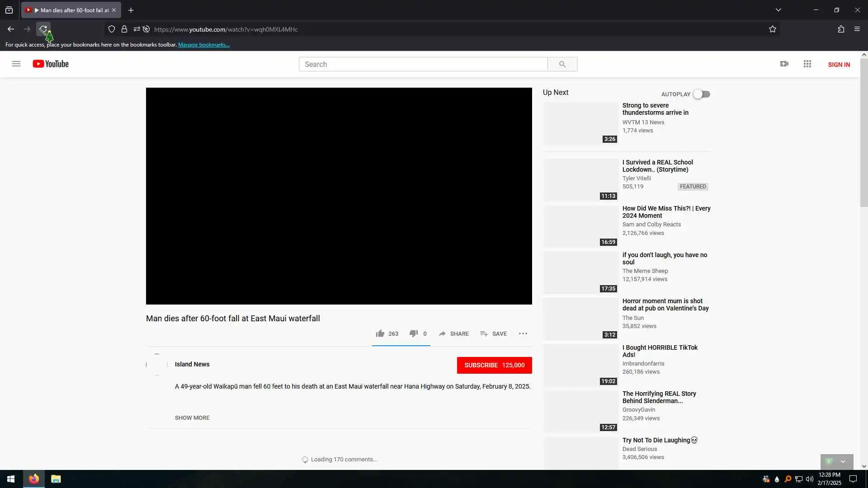
Task: Open more actions three-dot menu
Action: [x=523, y=333]
